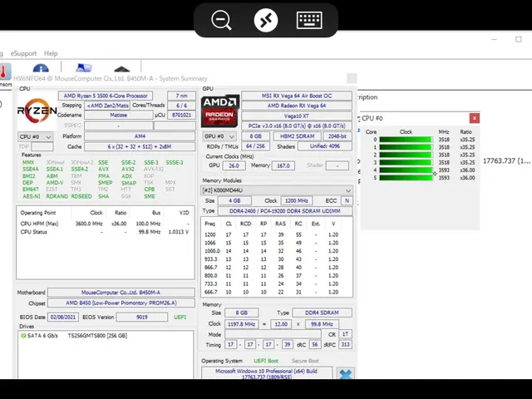Close the CPU #0 clock window
The width and height of the screenshot is (532, 399).
474,118
